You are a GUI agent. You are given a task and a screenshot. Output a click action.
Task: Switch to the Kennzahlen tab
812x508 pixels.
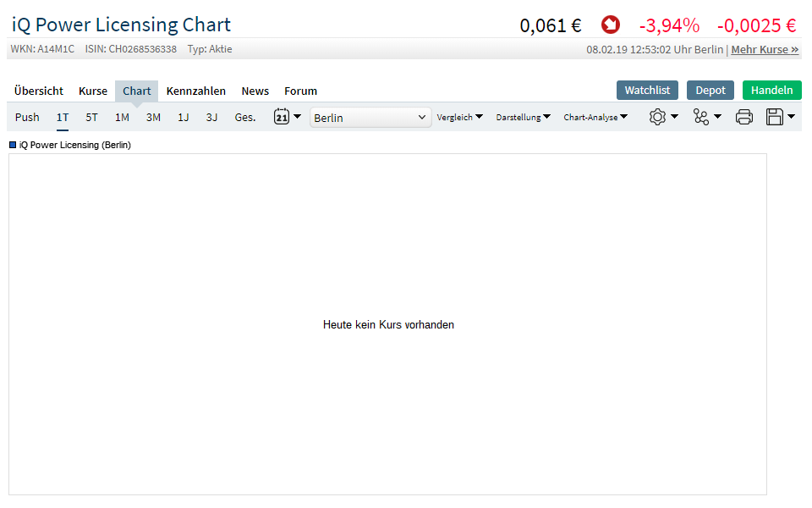(x=196, y=91)
